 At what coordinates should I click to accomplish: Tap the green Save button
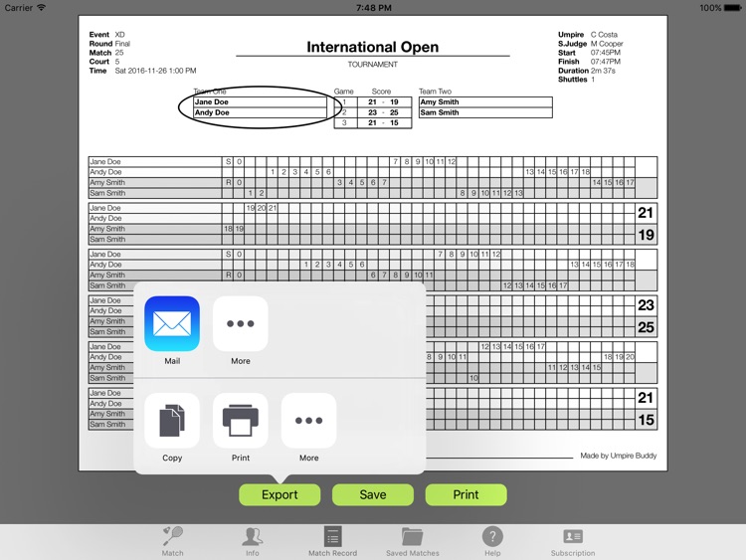[373, 494]
